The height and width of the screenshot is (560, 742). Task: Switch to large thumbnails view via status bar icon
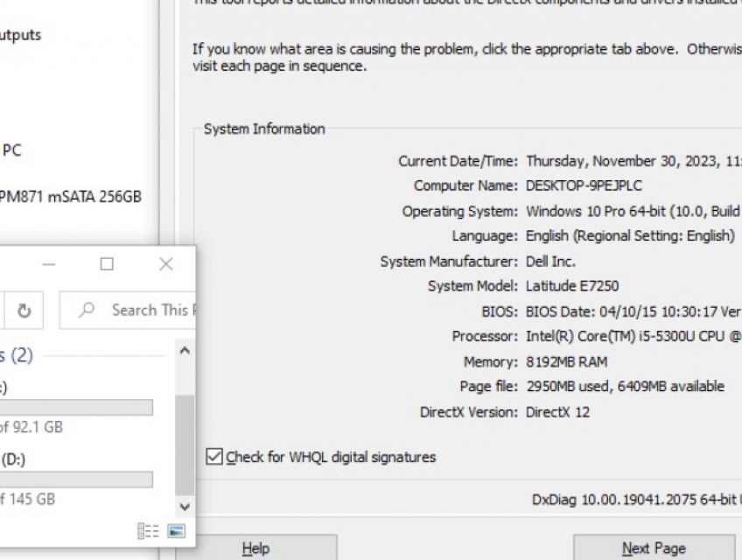pos(176,530)
